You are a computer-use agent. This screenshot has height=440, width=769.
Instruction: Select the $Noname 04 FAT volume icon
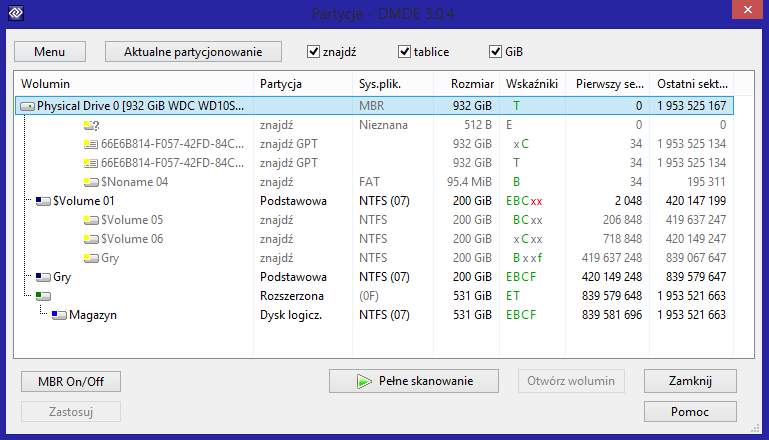point(91,182)
